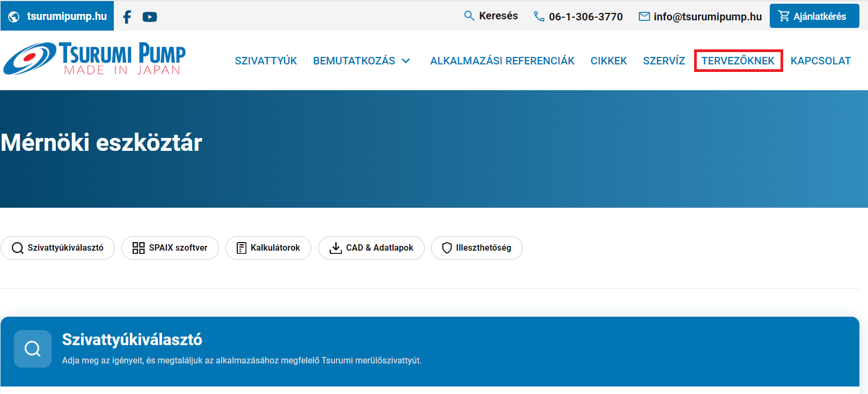This screenshot has height=394, width=868.
Task: Click the phone icon
Action: pos(539,17)
